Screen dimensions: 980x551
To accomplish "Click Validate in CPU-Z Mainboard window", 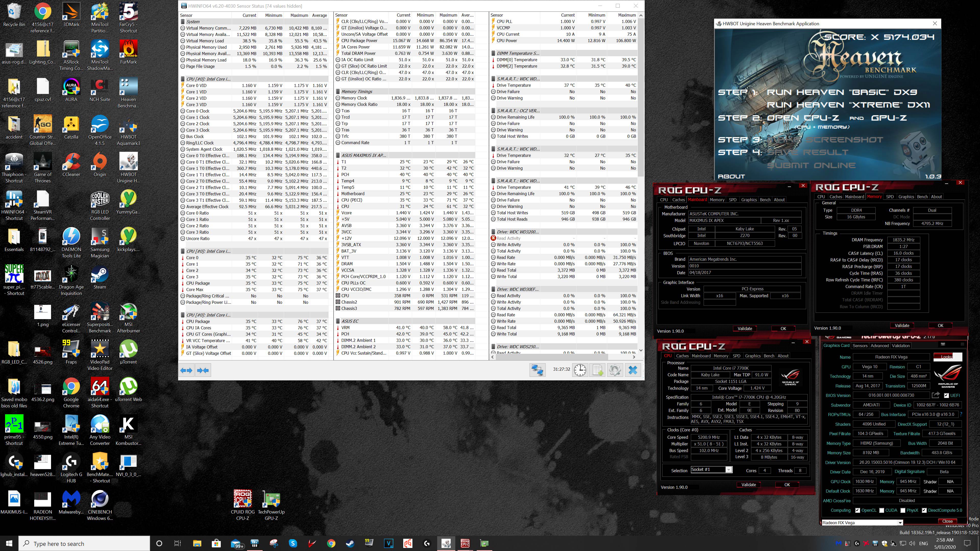I will (744, 329).
